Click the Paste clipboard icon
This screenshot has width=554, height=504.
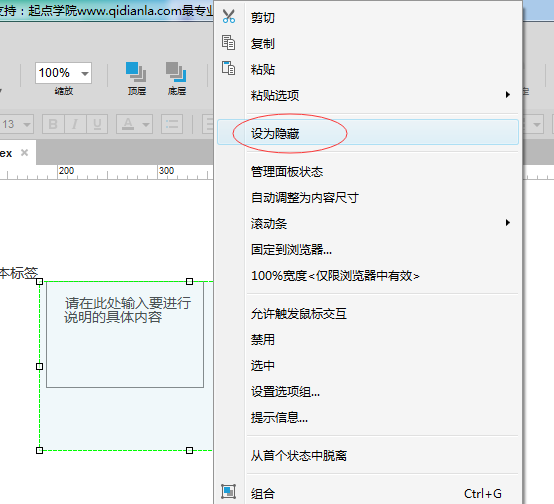tap(228, 68)
